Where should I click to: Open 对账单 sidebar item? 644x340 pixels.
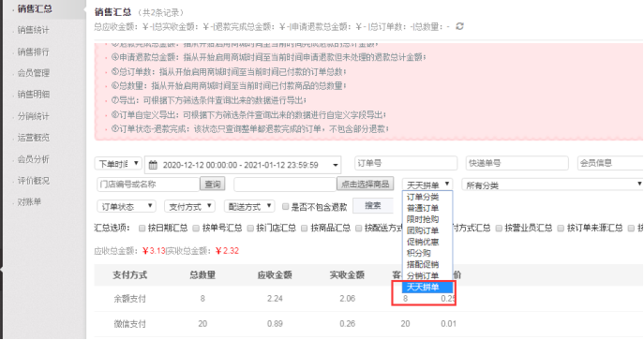point(29,201)
